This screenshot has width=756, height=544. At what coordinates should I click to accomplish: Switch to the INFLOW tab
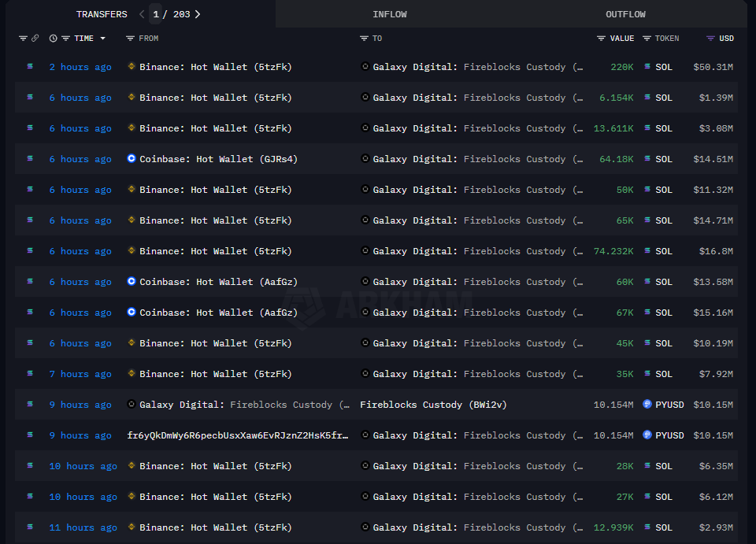(x=390, y=14)
